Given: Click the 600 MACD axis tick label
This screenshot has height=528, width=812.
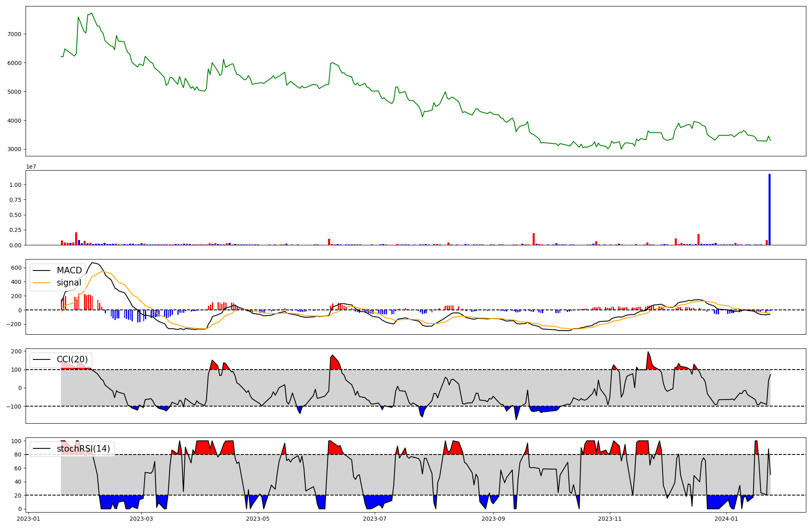Looking at the screenshot, I should pyautogui.click(x=17, y=268).
